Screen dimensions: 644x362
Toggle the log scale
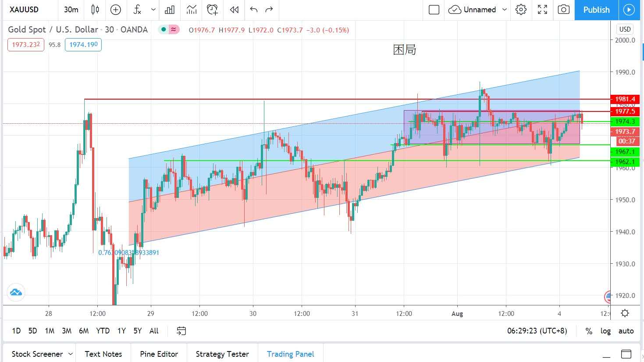point(605,331)
